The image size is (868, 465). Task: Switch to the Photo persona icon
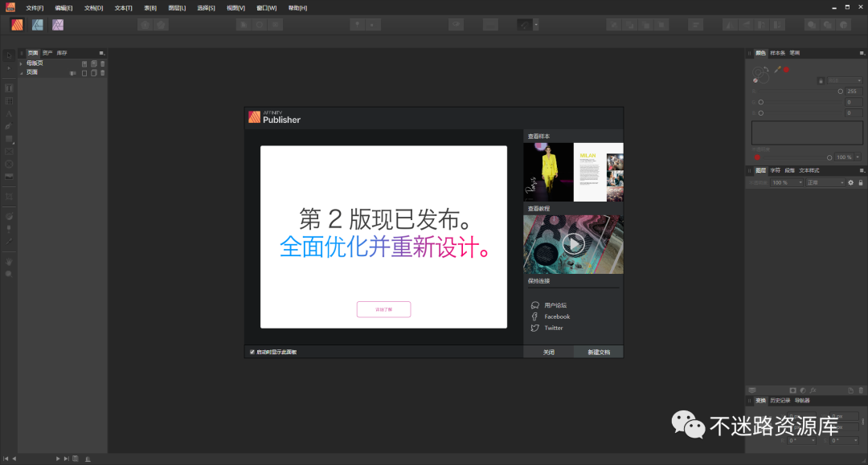(58, 25)
